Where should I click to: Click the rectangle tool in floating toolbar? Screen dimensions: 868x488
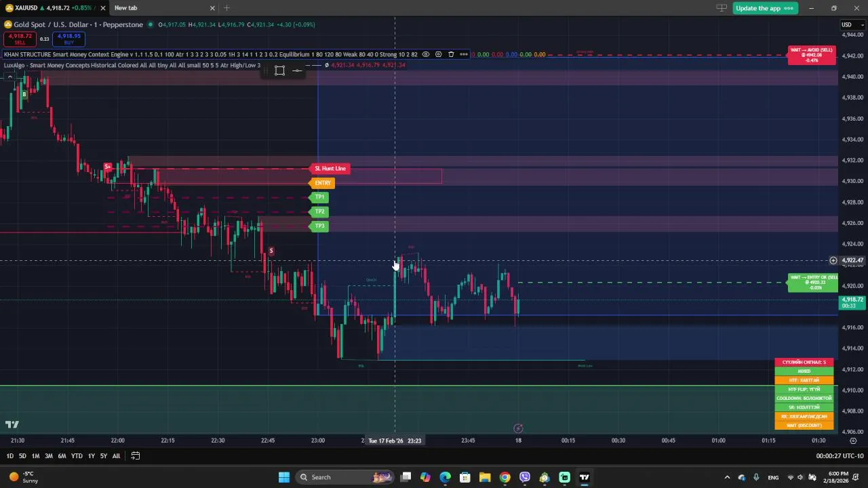[x=279, y=70]
